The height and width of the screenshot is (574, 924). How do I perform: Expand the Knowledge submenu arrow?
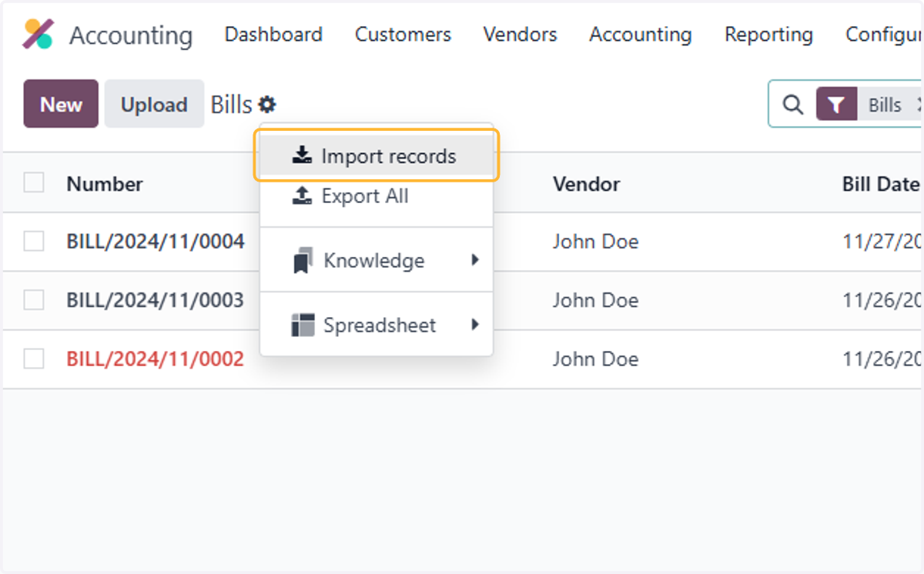pyautogui.click(x=475, y=260)
